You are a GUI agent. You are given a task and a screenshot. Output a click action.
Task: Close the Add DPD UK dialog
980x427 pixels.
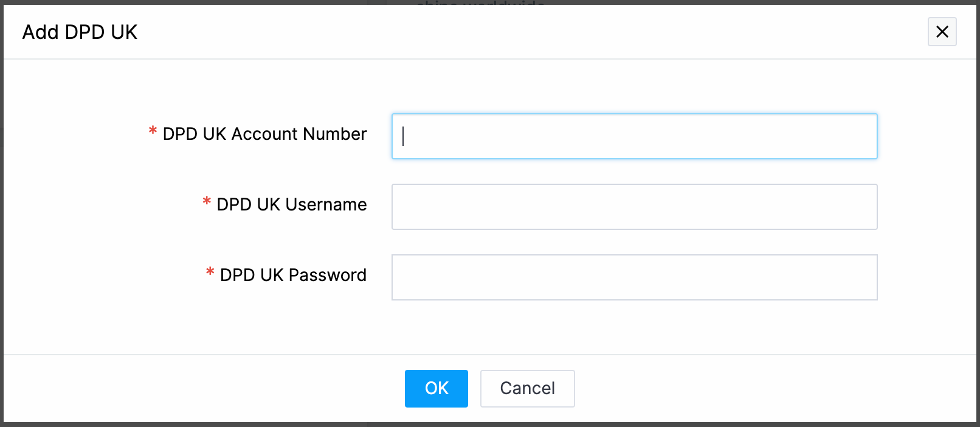click(942, 32)
